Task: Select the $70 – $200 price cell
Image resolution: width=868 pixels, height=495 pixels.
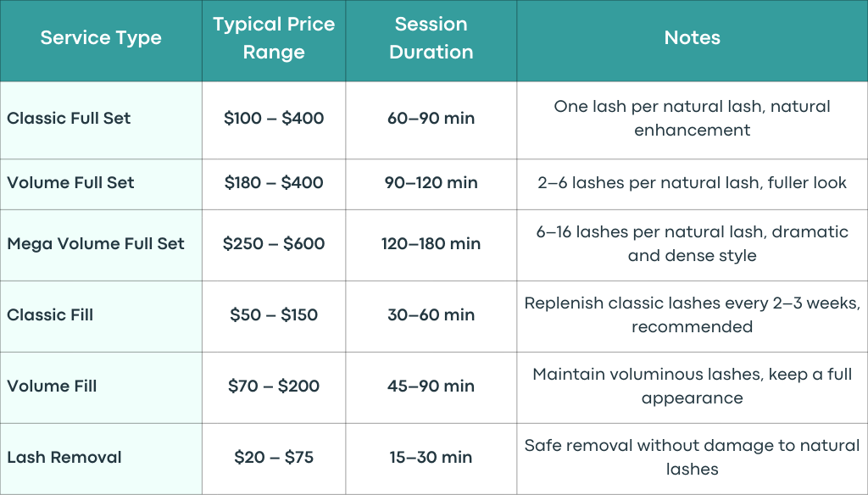Action: coord(274,386)
